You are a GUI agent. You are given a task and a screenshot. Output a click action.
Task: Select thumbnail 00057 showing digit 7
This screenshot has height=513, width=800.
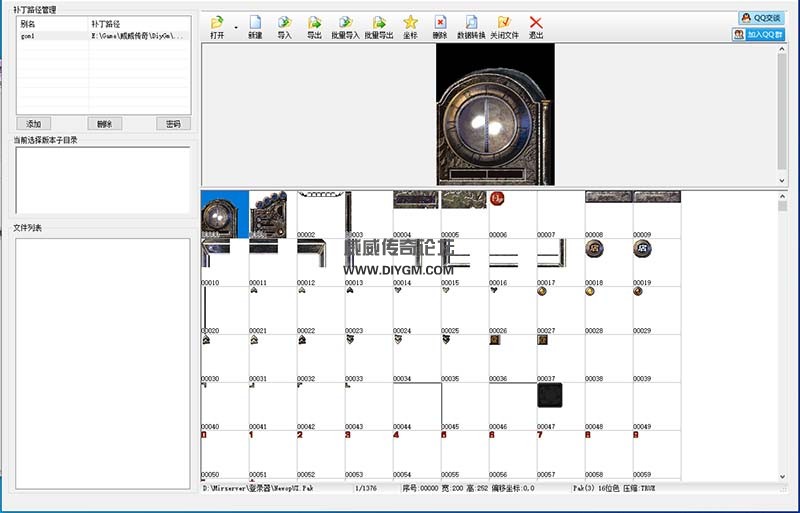(560, 454)
